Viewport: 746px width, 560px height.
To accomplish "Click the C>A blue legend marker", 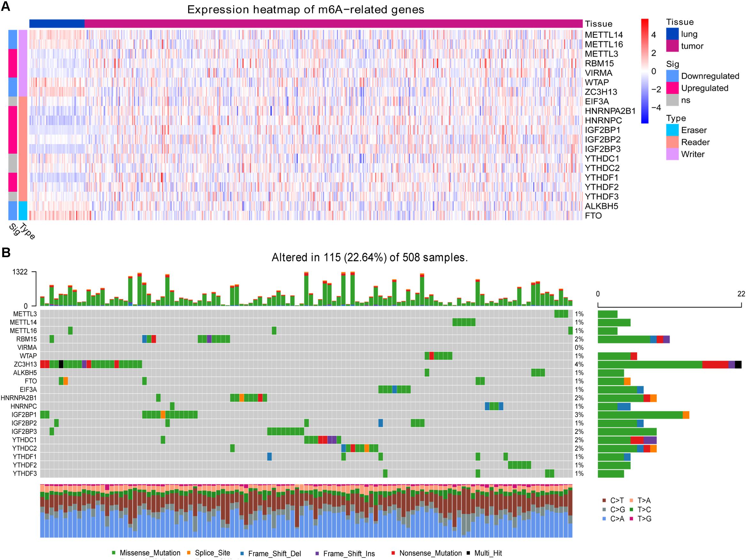I will (604, 519).
